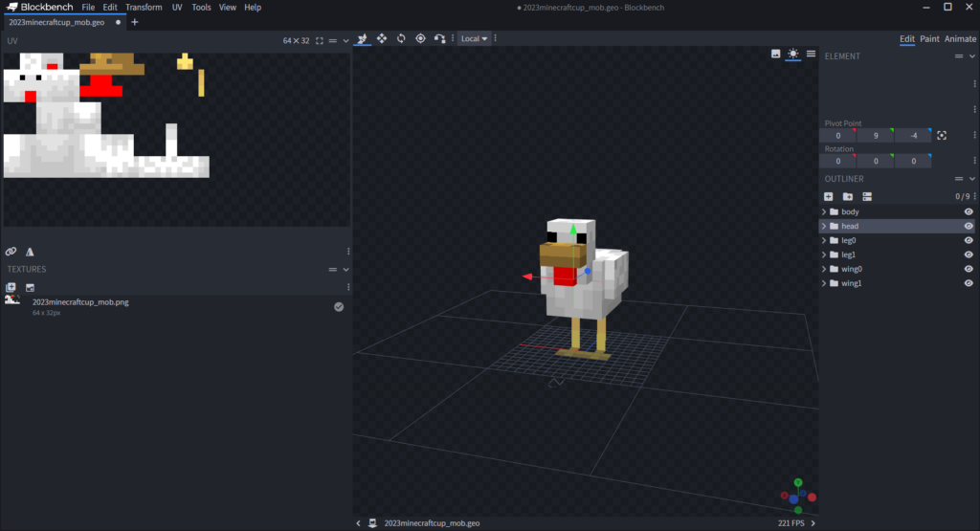Expand the leg1 group tree arrow

[824, 254]
